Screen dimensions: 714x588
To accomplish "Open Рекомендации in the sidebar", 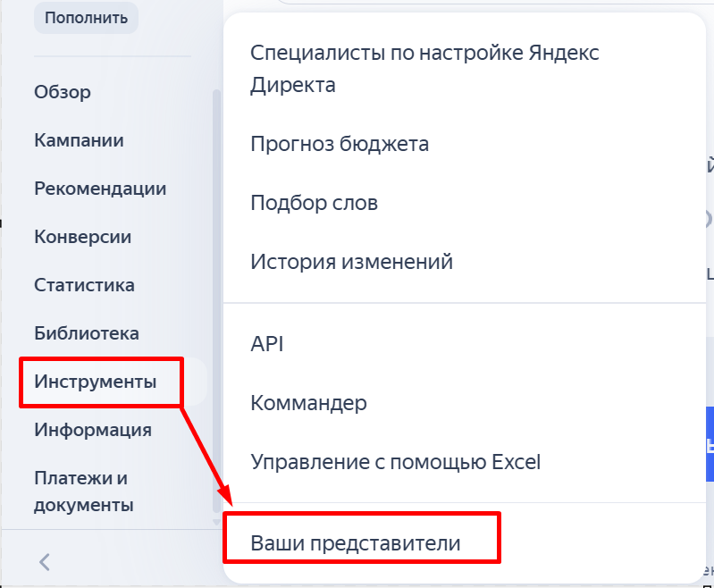I will [100, 189].
